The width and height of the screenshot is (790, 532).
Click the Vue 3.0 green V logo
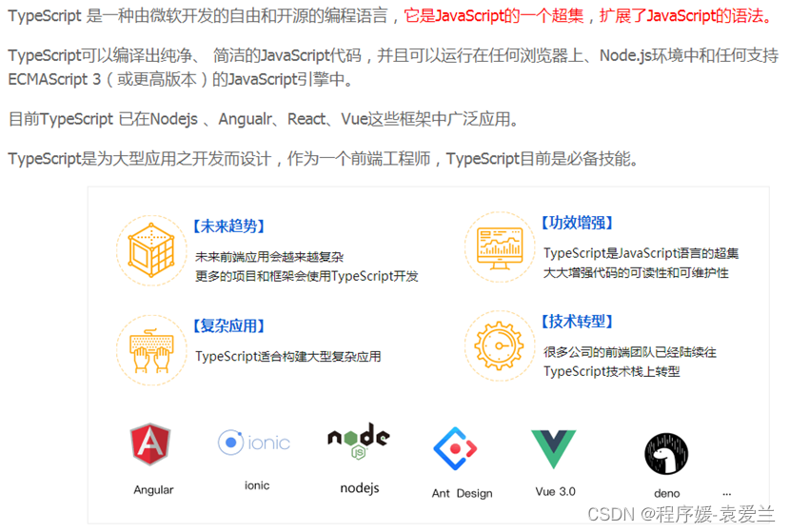(x=553, y=449)
